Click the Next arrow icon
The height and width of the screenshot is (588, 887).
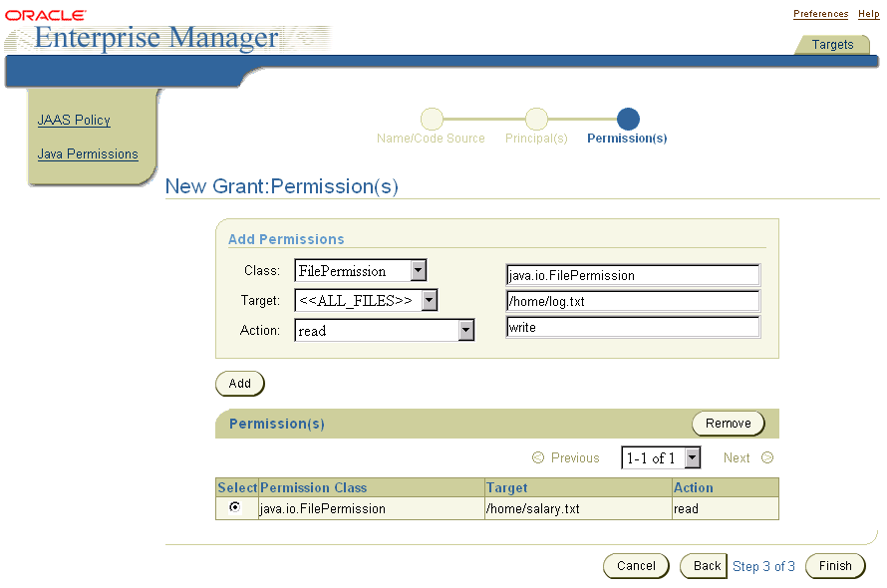click(x=767, y=457)
